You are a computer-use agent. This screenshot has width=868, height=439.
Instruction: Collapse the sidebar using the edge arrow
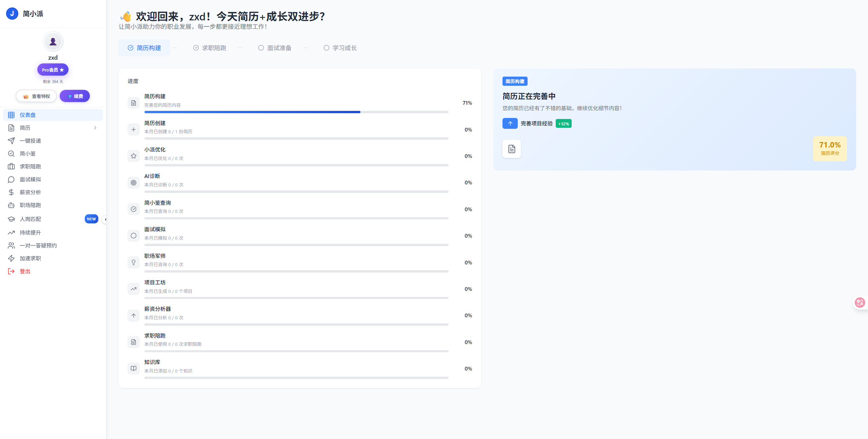105,220
